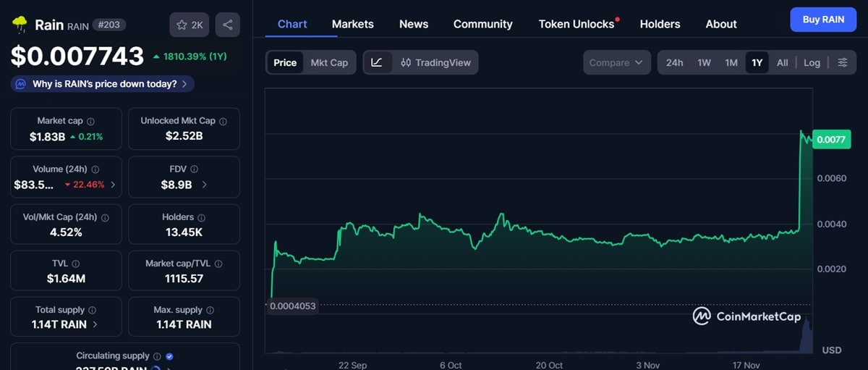Click the 0.0060 price axis label

point(831,178)
